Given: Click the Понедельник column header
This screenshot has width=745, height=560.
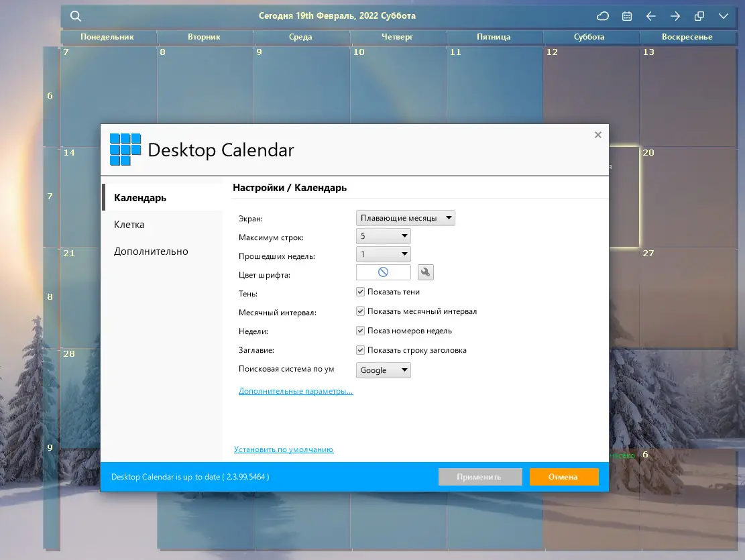Looking at the screenshot, I should (x=107, y=37).
